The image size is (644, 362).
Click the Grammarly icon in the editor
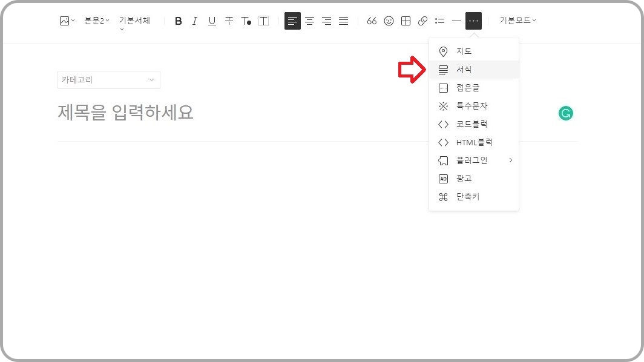pos(565,113)
